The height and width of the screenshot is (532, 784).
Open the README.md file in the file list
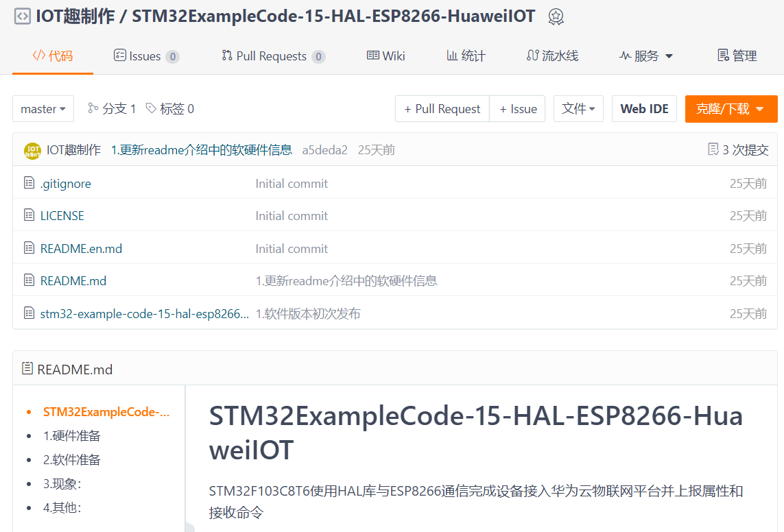point(73,280)
